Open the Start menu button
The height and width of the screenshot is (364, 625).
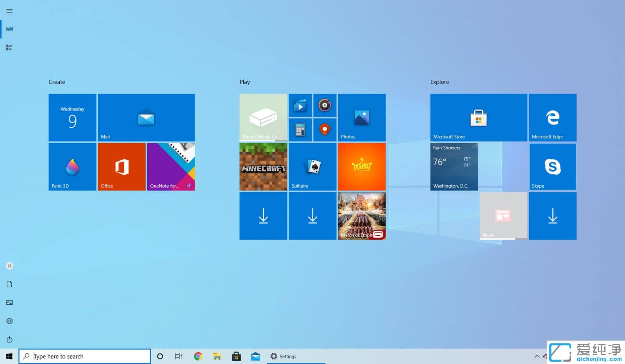tap(9, 356)
